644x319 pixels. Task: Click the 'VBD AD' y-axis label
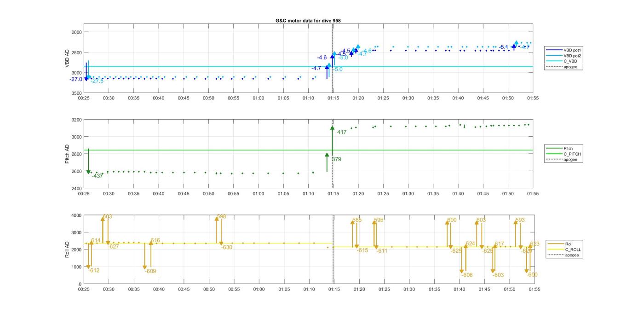(67, 58)
